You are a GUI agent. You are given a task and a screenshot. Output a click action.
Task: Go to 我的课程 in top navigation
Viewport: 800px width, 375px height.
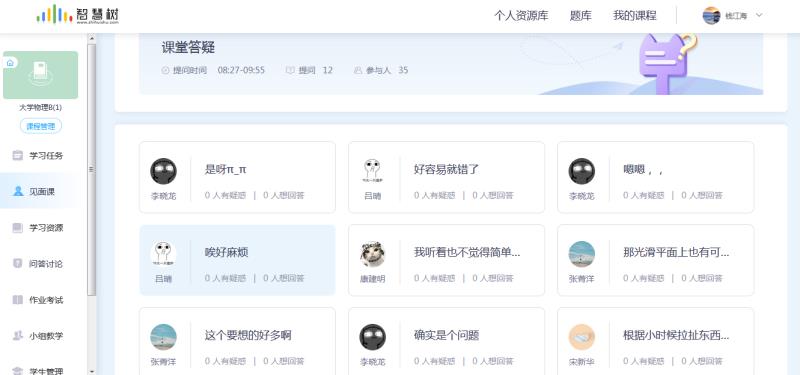point(635,16)
